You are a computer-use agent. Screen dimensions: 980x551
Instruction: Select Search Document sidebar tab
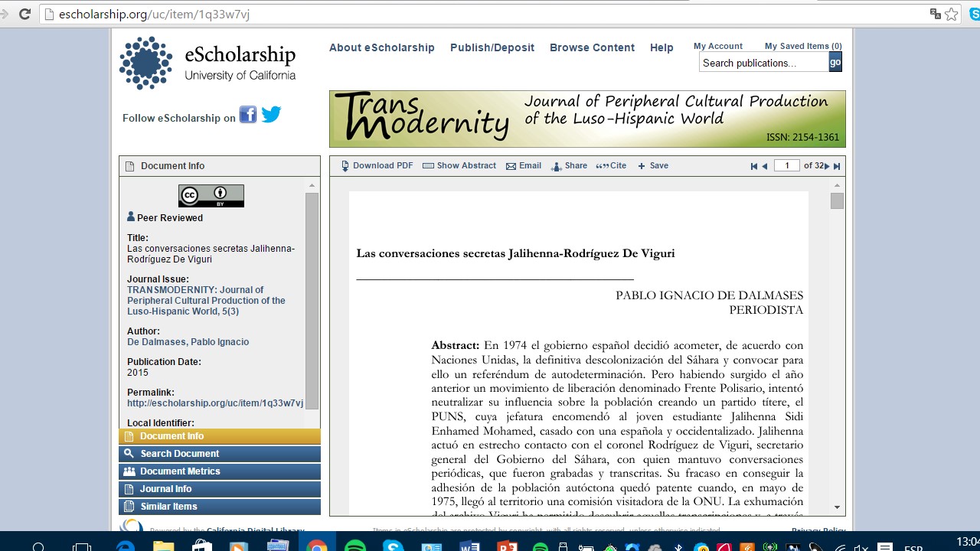click(220, 454)
